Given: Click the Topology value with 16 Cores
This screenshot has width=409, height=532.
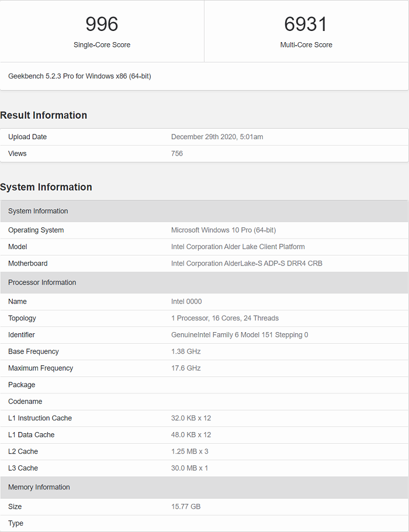Looking at the screenshot, I should click(x=225, y=318).
